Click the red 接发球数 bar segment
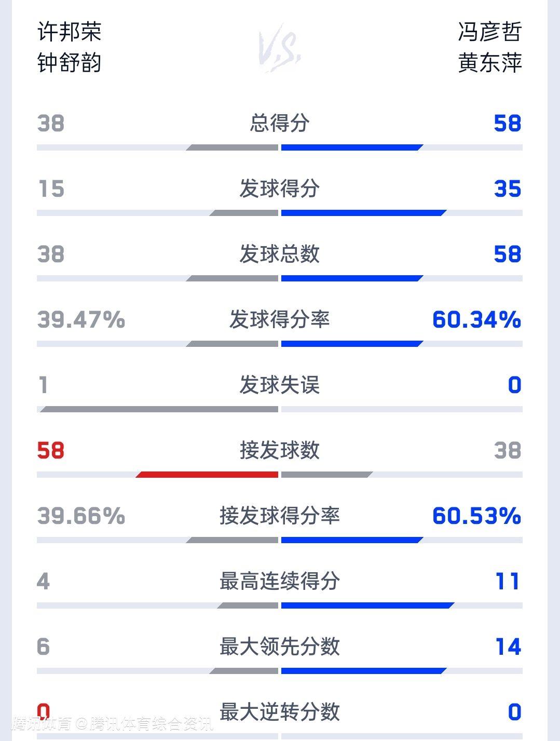560x741 pixels. click(208, 475)
